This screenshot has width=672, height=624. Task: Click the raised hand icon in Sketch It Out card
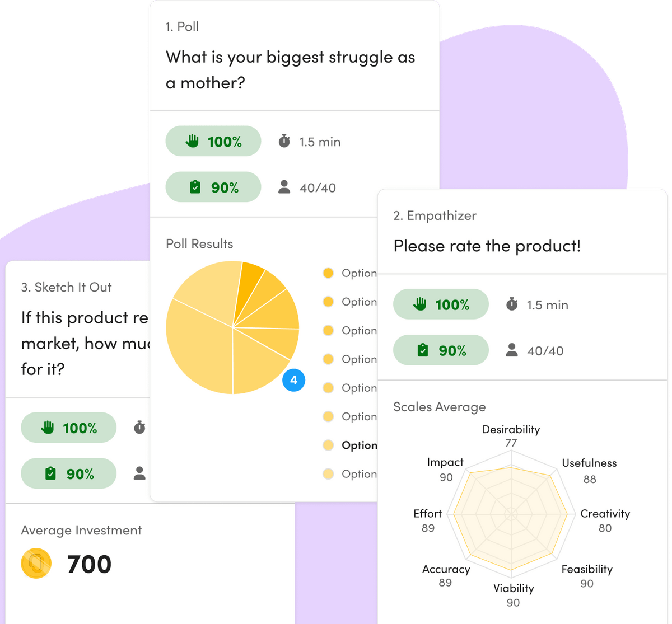[48, 428]
